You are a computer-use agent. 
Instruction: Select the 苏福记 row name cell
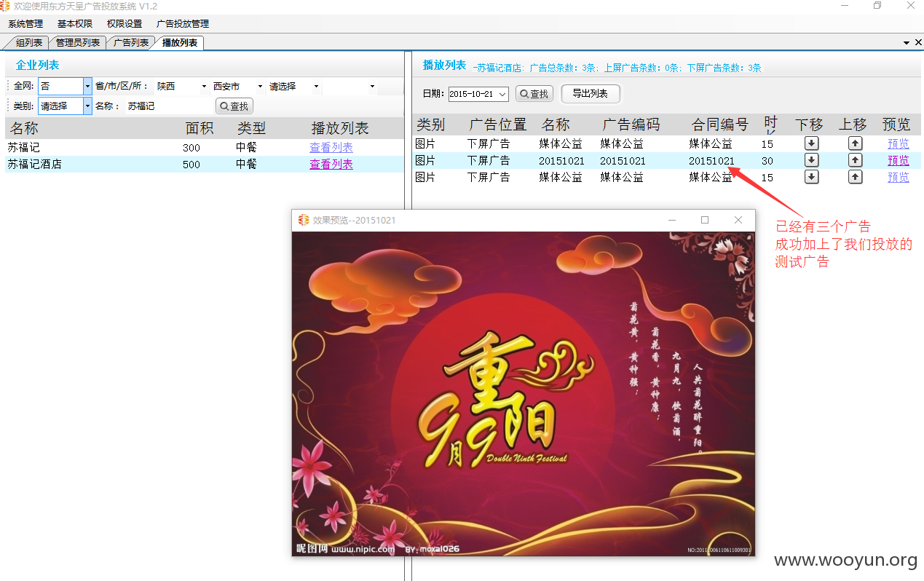[x=24, y=148]
